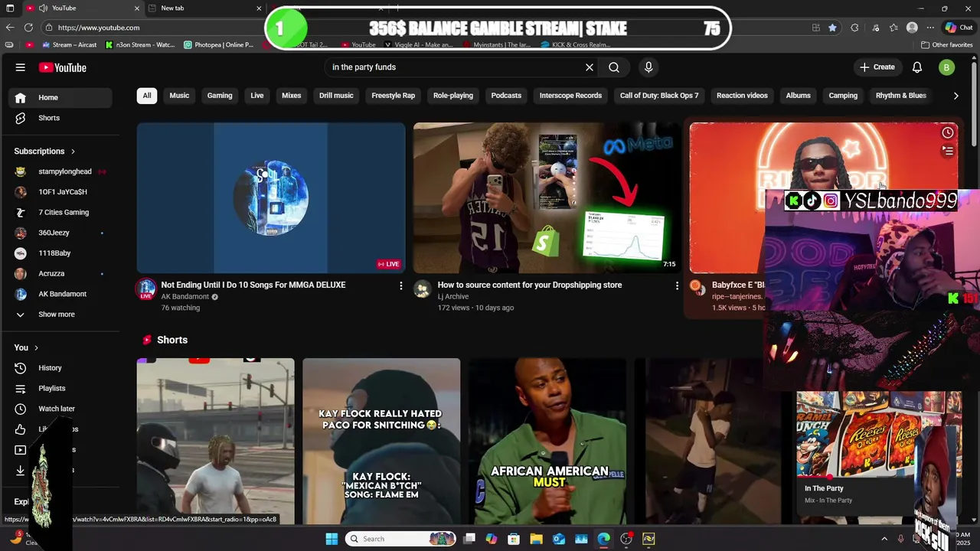Go to Home in sidebar
Image resolution: width=980 pixels, height=551 pixels.
coord(61,97)
